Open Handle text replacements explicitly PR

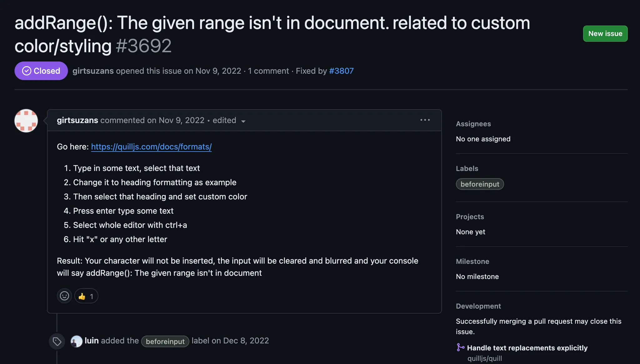(527, 348)
